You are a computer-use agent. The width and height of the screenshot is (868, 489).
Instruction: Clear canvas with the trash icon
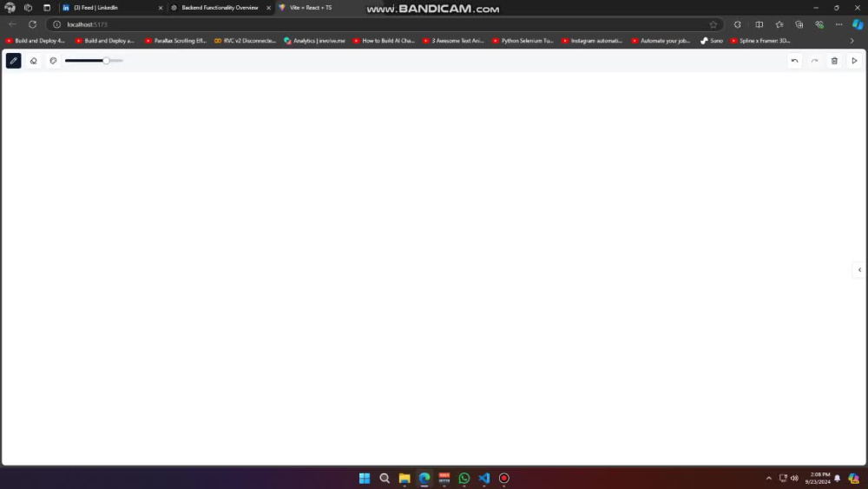click(834, 60)
